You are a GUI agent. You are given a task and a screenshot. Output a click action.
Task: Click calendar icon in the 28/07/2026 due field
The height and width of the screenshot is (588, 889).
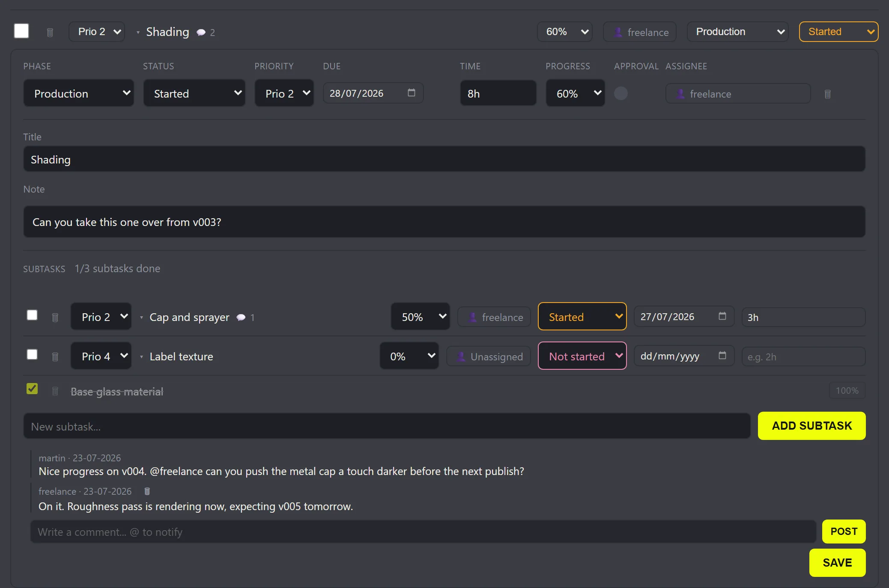[412, 93]
